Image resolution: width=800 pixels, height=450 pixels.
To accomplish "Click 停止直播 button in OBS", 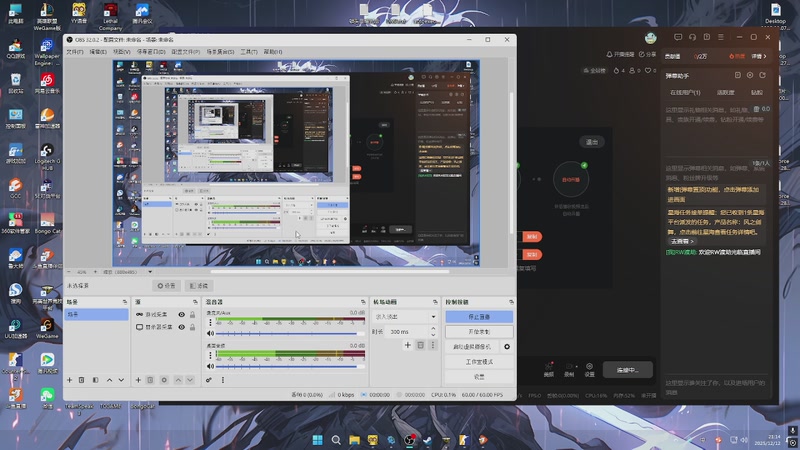I will (x=479, y=317).
